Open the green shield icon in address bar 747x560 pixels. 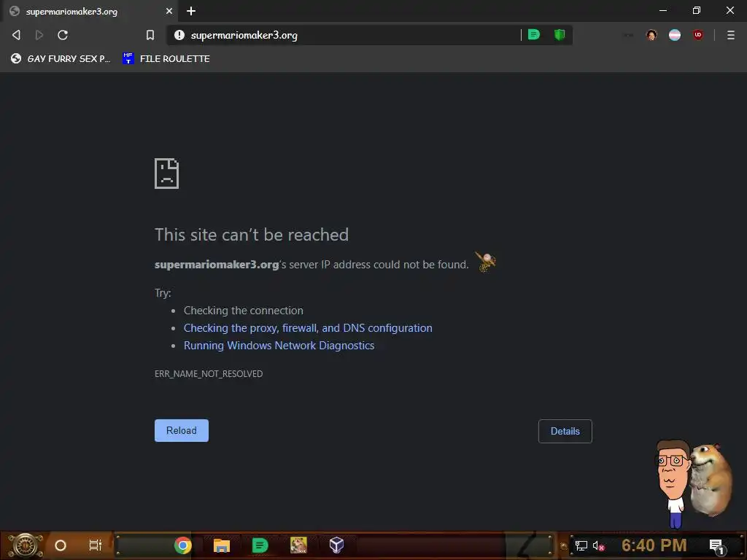[x=560, y=34]
